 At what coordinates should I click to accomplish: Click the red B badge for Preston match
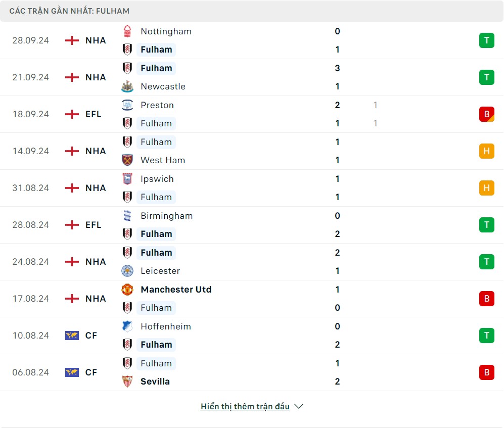(486, 114)
